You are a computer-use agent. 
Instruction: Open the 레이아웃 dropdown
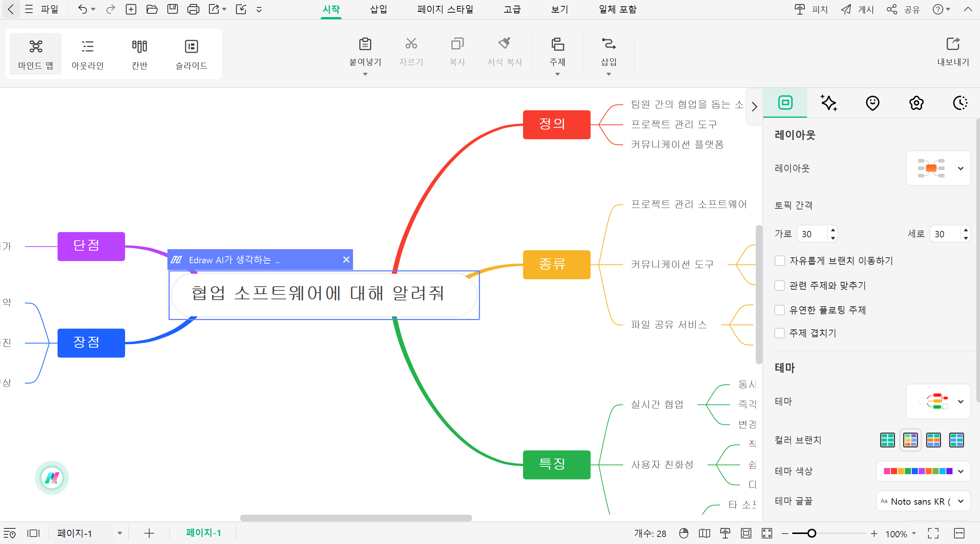938,168
